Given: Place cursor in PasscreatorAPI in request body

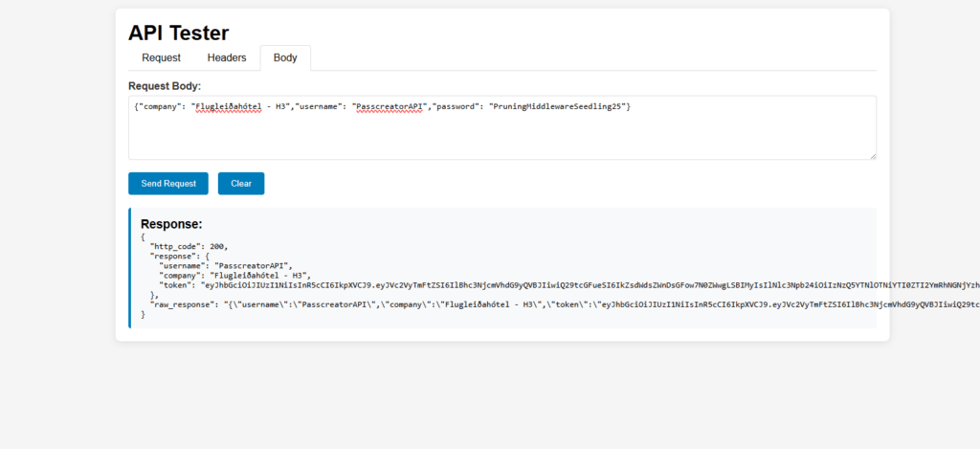Looking at the screenshot, I should [x=390, y=105].
